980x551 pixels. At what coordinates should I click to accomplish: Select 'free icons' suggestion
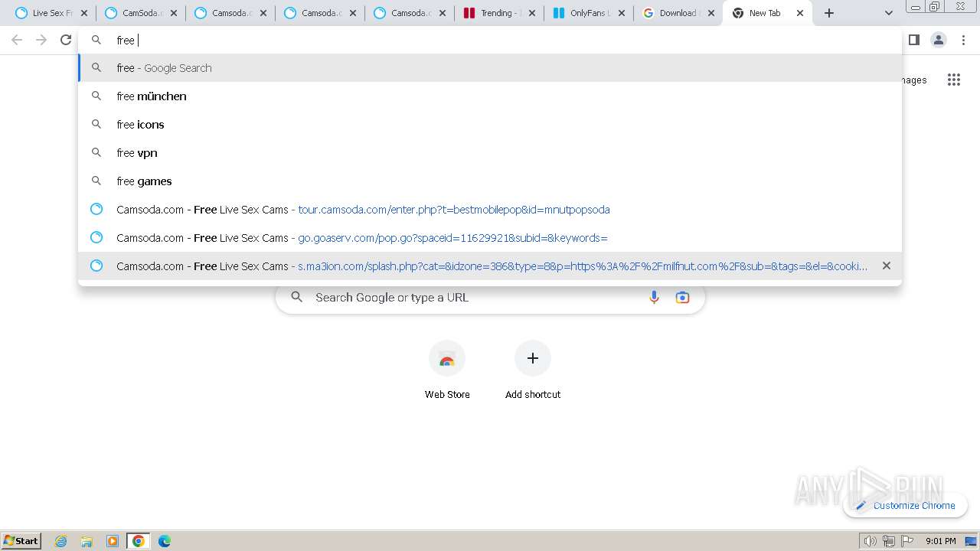[490, 125]
